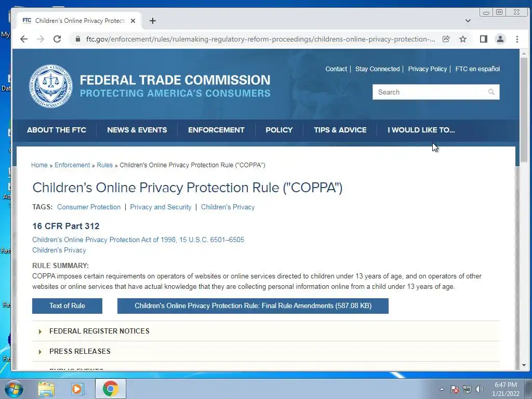This screenshot has height=399, width=532.
Task: Open the ENFORCEMENT menu
Action: tap(216, 130)
